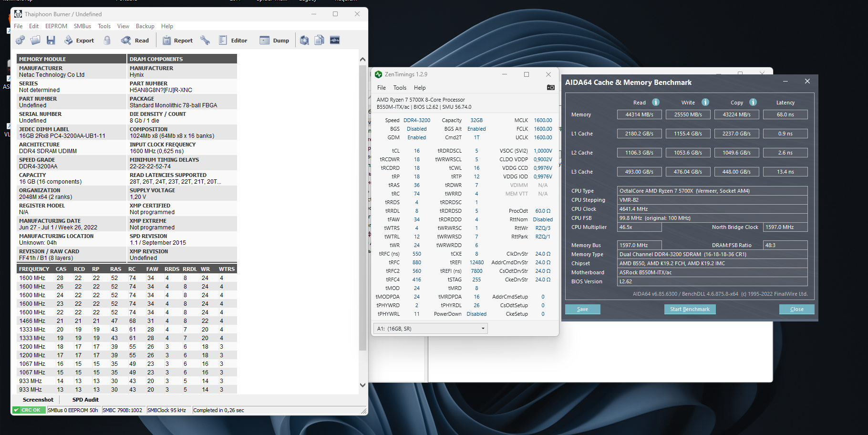
Task: Click part number H5AN8G8N?[F/J]R-XNC
Action: coord(161,90)
